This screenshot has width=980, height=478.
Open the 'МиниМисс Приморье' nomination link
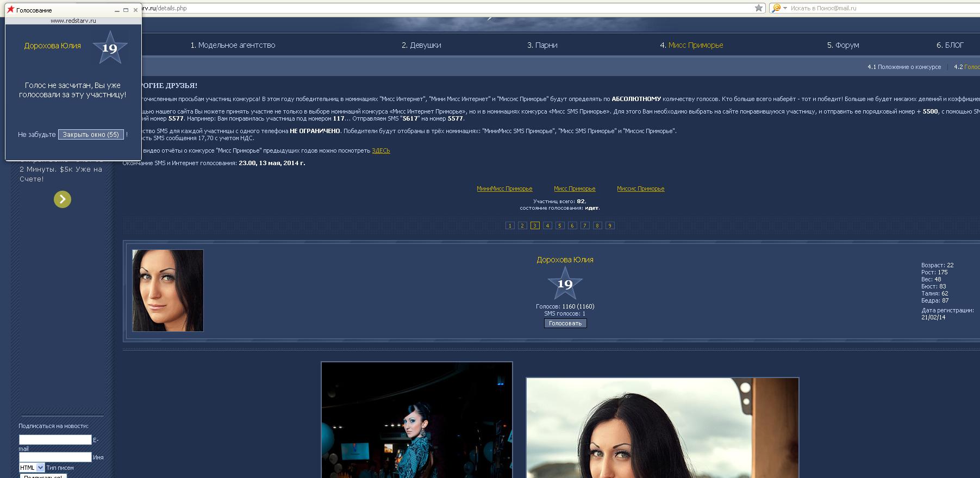[504, 188]
